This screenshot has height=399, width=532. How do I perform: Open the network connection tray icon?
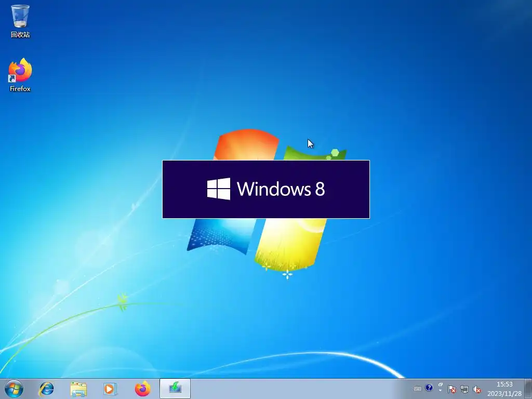464,389
